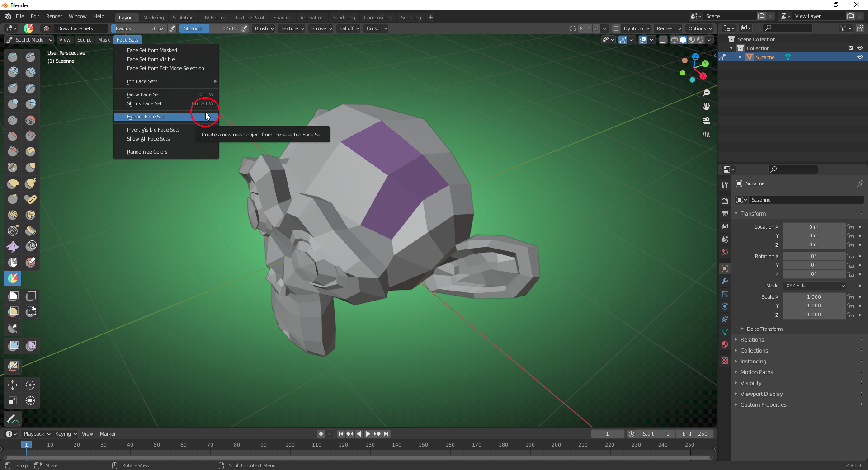Select the Mesh Filter tool
868x470 pixels.
(x=13, y=346)
